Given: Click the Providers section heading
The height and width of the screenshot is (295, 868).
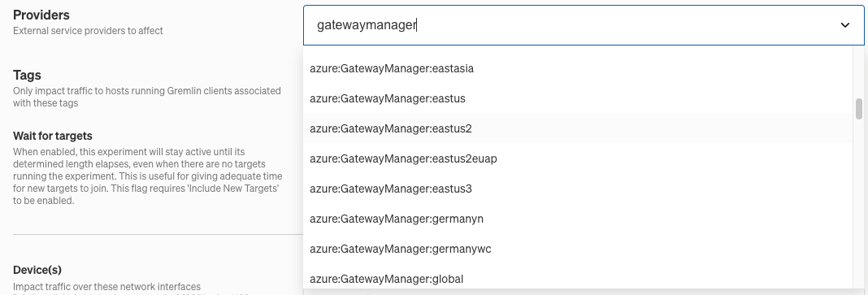Looking at the screenshot, I should point(41,15).
